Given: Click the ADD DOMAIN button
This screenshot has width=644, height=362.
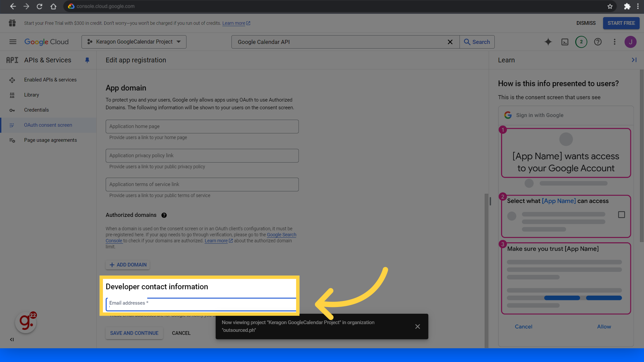Looking at the screenshot, I should (128, 265).
